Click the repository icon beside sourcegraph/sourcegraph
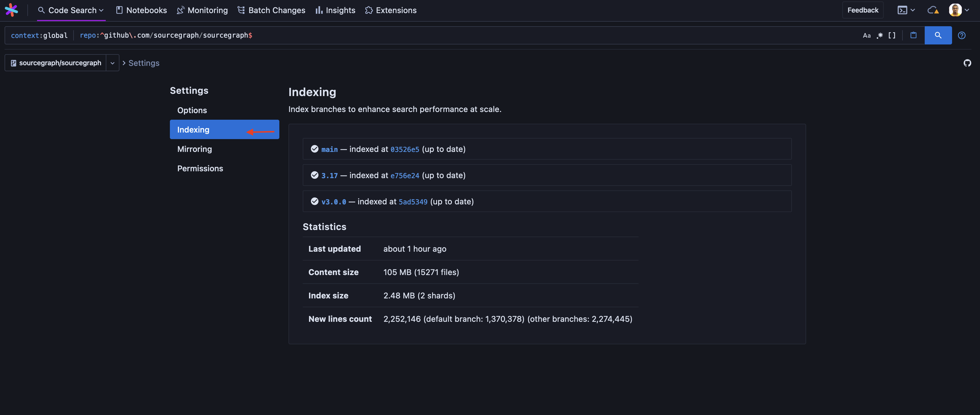 13,63
